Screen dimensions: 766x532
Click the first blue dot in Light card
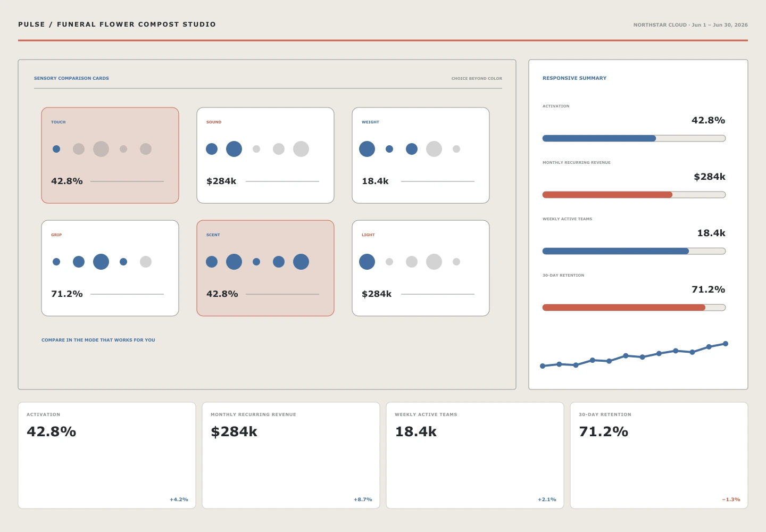(x=367, y=262)
